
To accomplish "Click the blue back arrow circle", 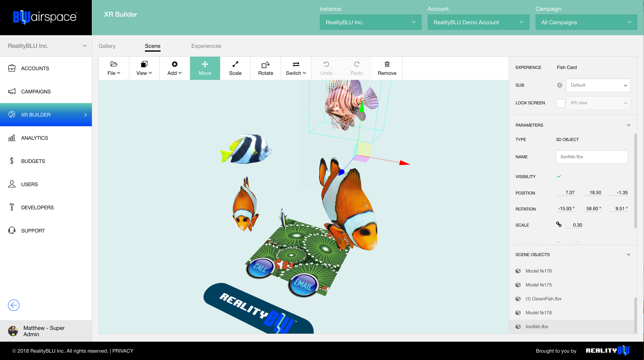I will click(13, 305).
